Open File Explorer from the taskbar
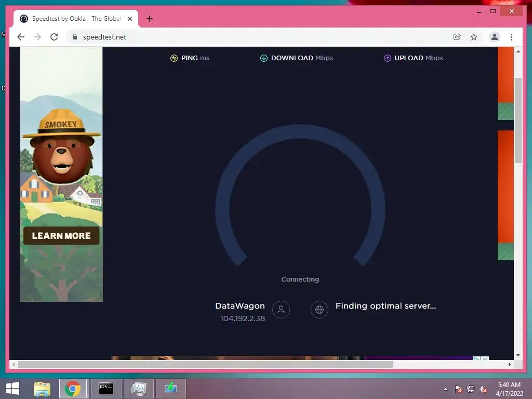 tap(42, 389)
